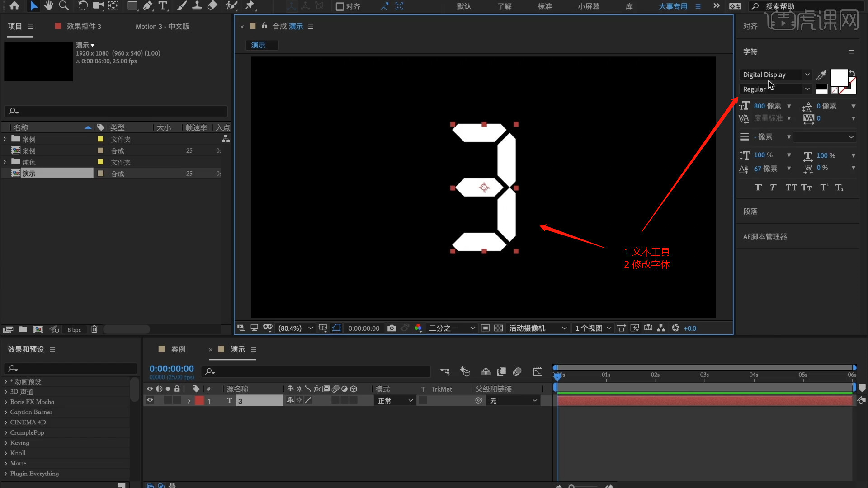
Task: Open the 段落 panel header
Action: 750,211
